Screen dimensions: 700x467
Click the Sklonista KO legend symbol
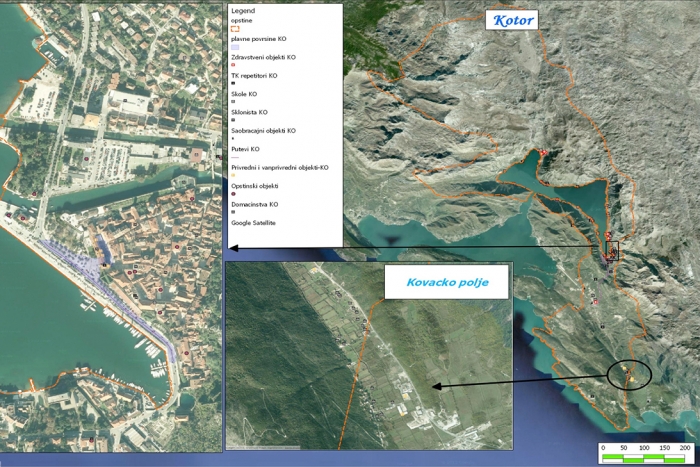point(233,119)
